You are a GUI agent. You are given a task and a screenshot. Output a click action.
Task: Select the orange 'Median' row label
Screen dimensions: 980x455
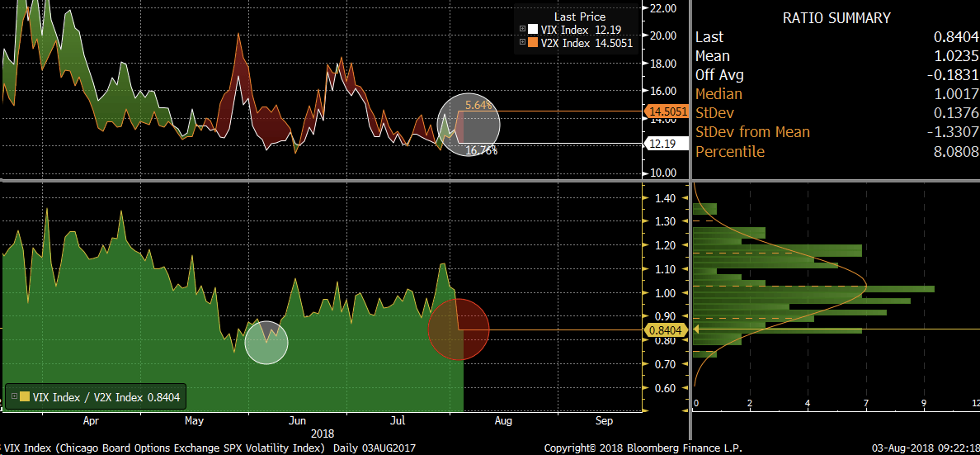point(719,94)
